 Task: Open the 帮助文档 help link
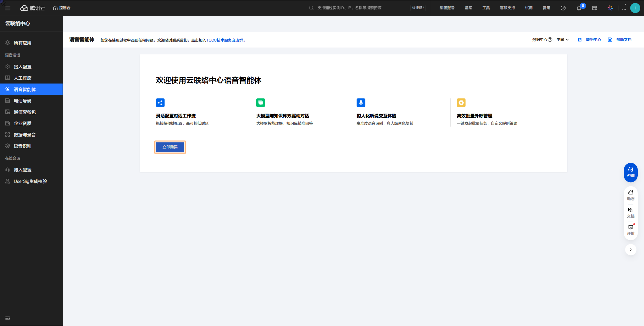[623, 40]
